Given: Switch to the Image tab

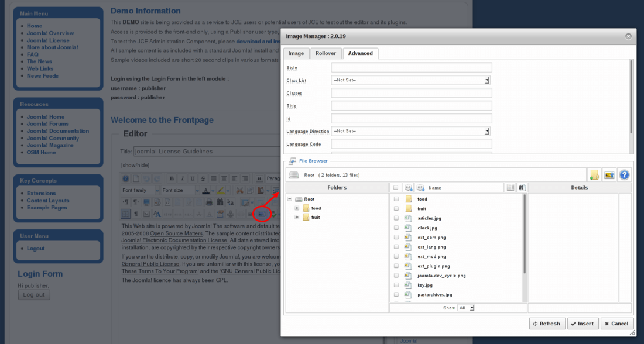Looking at the screenshot, I should 296,53.
